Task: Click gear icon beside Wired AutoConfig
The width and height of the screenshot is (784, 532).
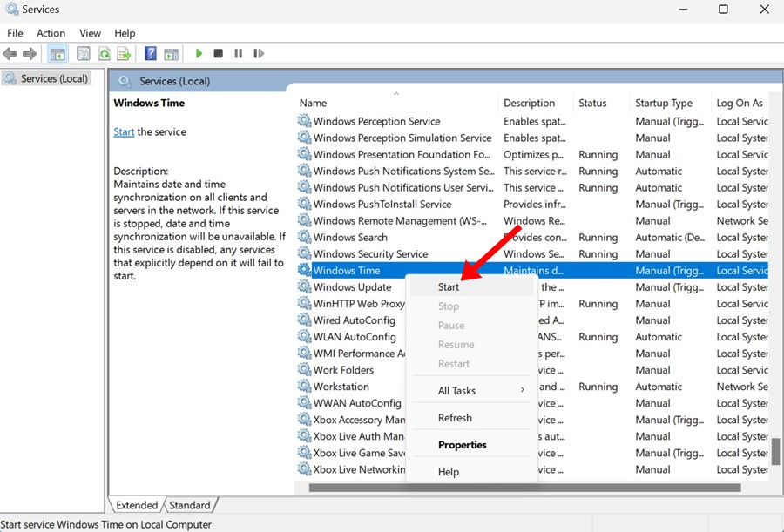Action: (x=304, y=320)
